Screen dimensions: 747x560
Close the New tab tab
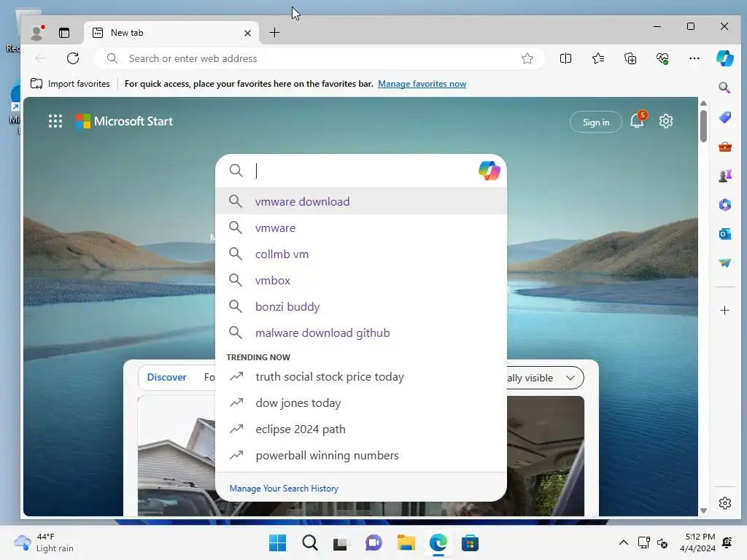tap(247, 33)
